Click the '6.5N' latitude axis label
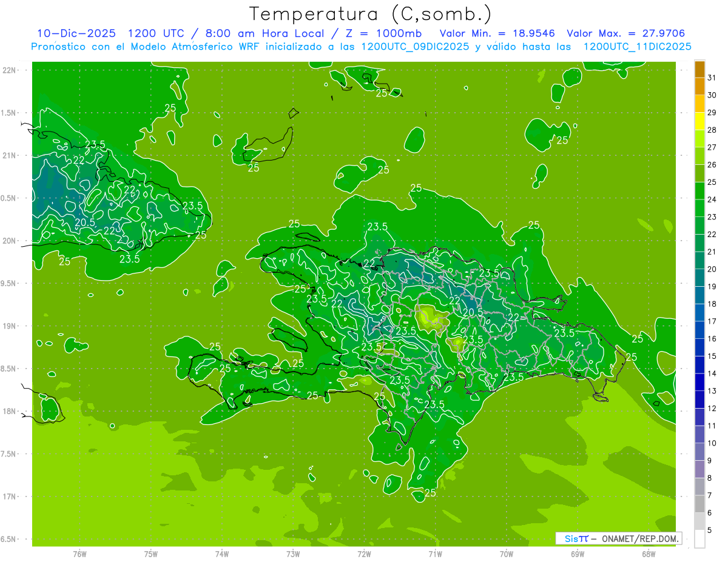Viewport: 728px width, 562px height. [x=9, y=539]
